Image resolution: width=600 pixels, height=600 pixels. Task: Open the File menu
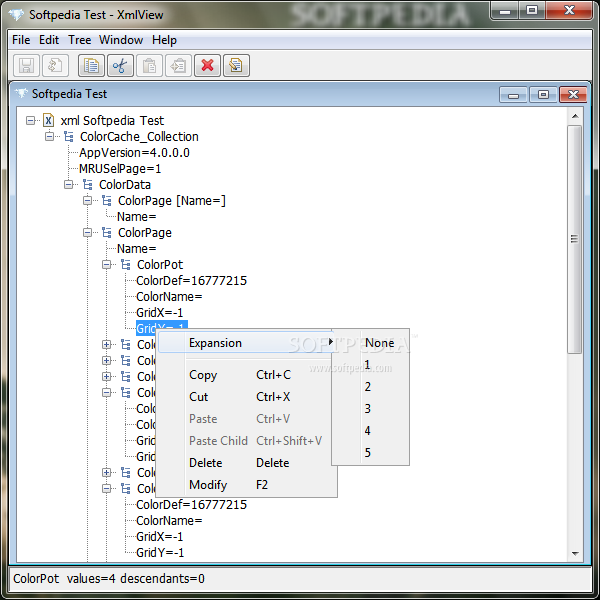click(21, 40)
